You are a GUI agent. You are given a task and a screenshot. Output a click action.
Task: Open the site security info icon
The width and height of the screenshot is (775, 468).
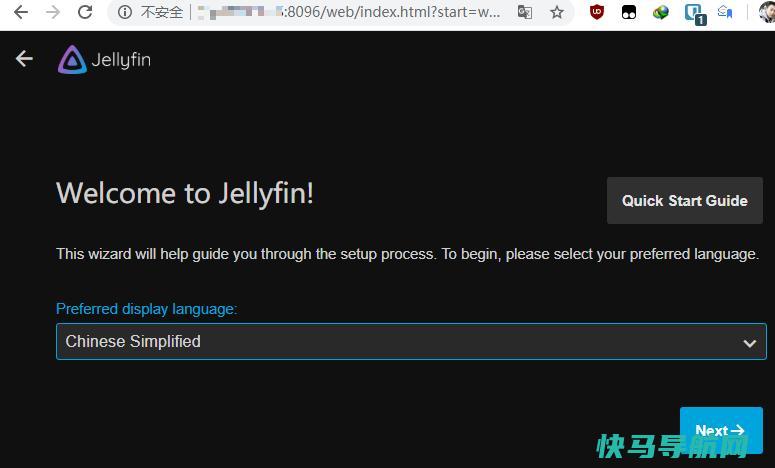click(125, 12)
